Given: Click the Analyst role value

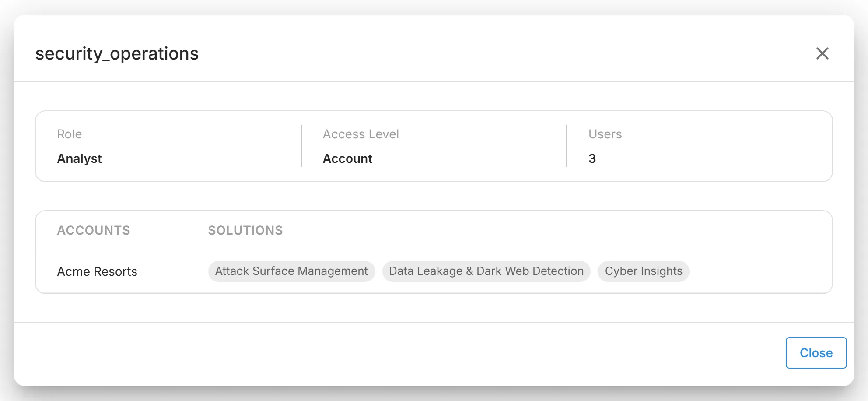Looking at the screenshot, I should (79, 158).
